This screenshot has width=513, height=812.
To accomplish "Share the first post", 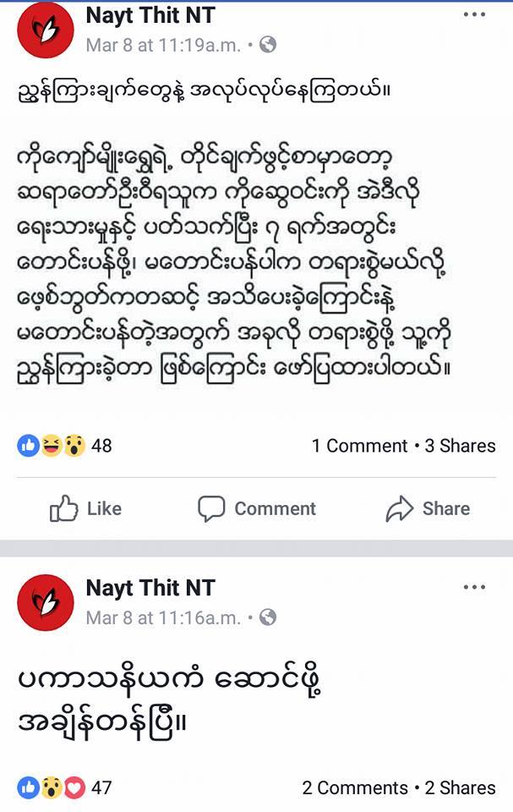I will click(428, 508).
